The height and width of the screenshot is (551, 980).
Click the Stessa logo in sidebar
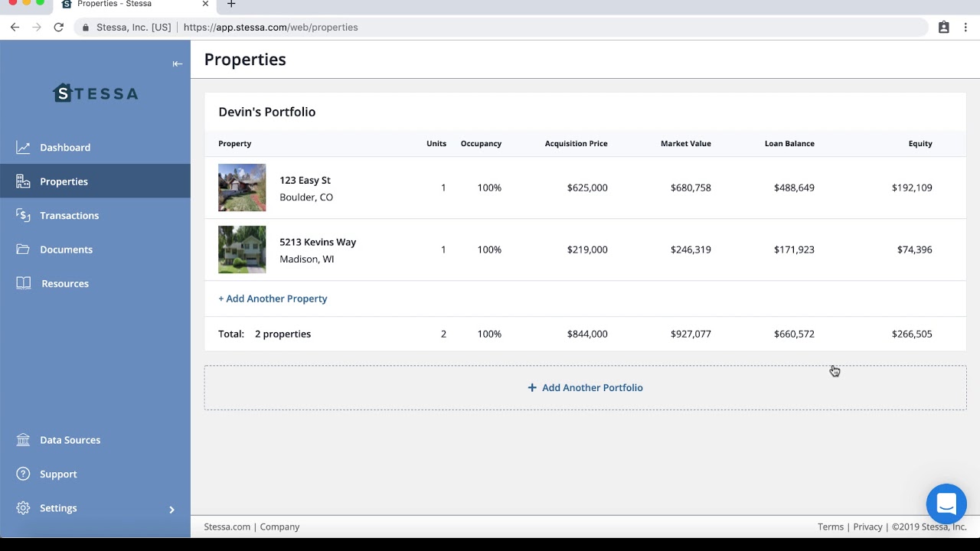(96, 93)
